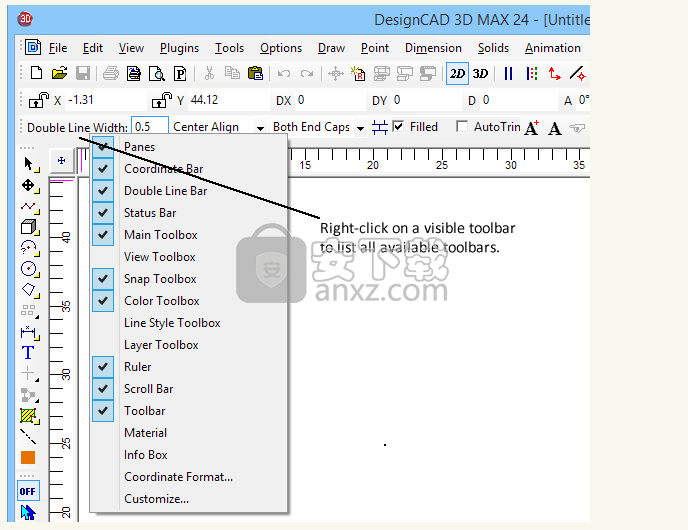
Task: Click the hatch fill tool
Action: coord(28,415)
